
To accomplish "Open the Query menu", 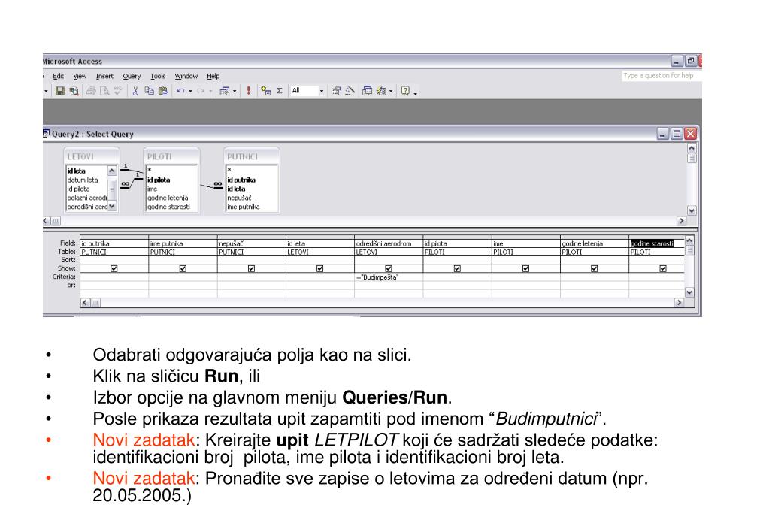I will coord(132,77).
